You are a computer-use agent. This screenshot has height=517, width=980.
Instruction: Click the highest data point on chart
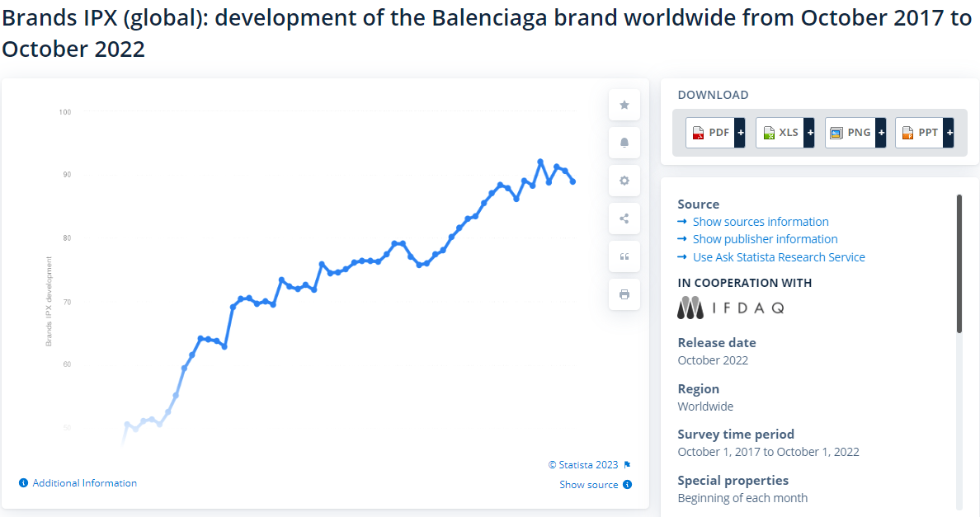coord(540,162)
